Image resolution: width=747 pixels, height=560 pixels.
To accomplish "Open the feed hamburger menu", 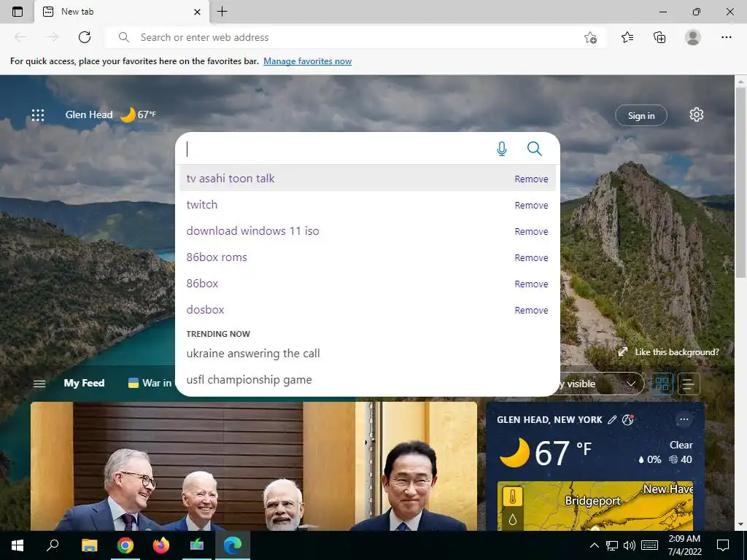I will pyautogui.click(x=39, y=384).
